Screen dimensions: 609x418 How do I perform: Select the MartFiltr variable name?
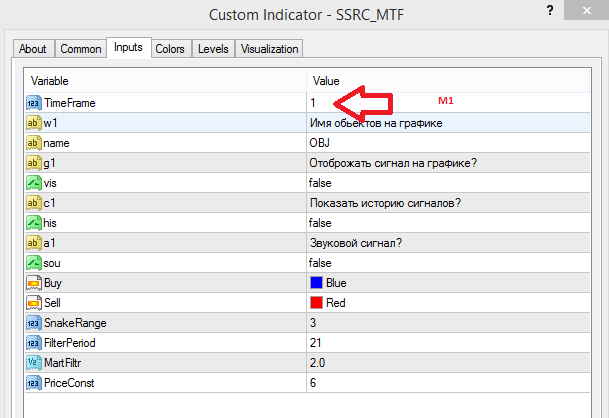click(x=63, y=363)
